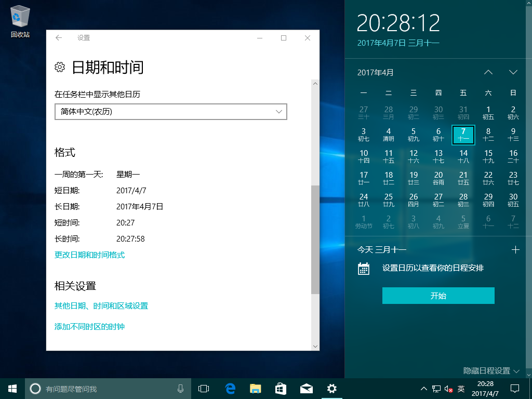The height and width of the screenshot is (399, 532).
Task: Click the back arrow in the Settings window
Action: (x=58, y=38)
